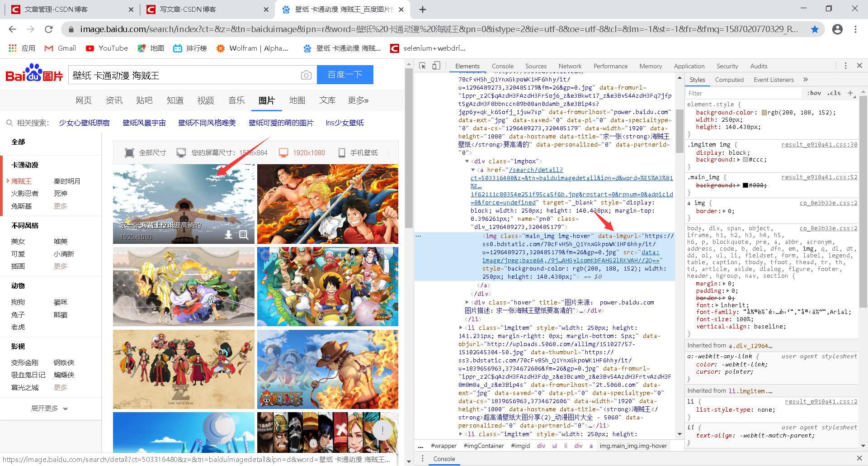The image size is (868, 466).
Task: Open the Wolfram Alpha bookmark
Action: click(x=252, y=48)
